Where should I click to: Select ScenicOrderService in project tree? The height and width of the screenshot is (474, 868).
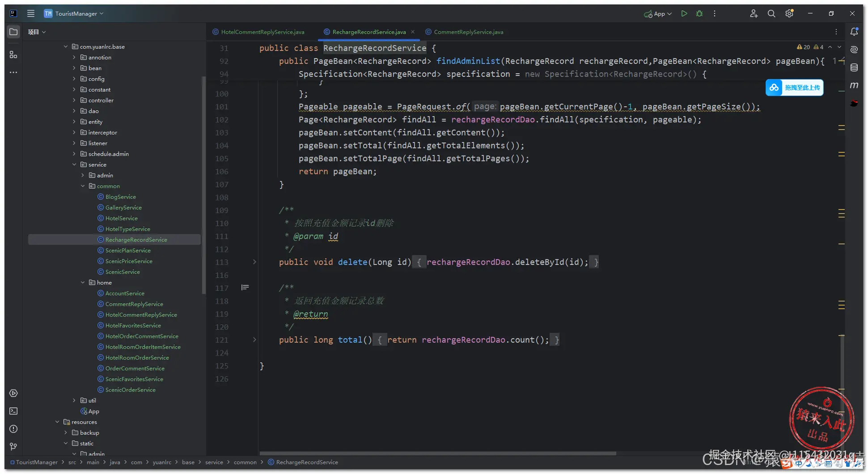tap(130, 390)
